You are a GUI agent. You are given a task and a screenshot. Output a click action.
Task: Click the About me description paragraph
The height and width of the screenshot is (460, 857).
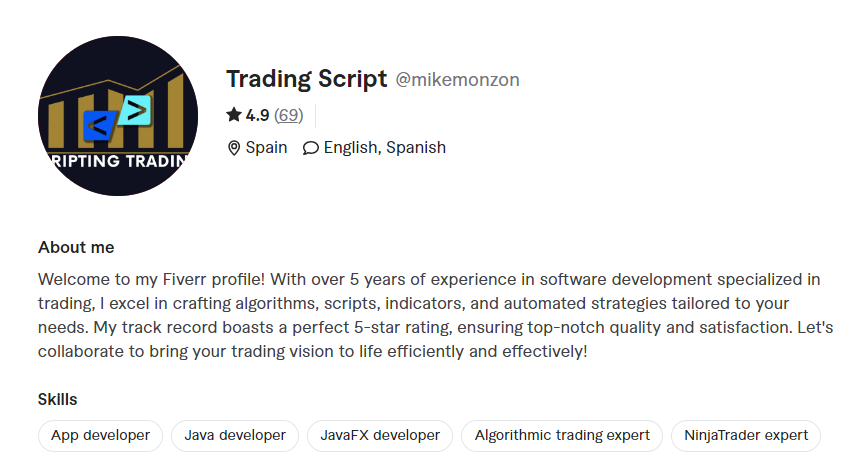pos(436,315)
